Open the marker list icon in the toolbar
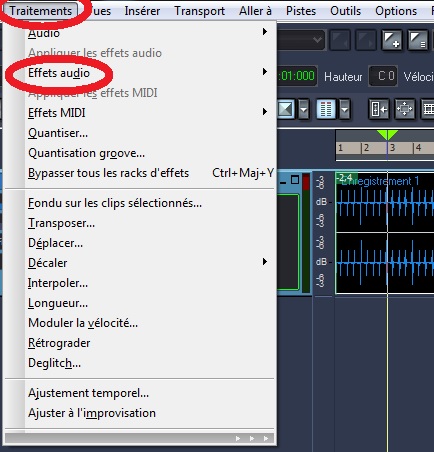Image resolution: width=434 pixels, height=452 pixels. [418, 41]
